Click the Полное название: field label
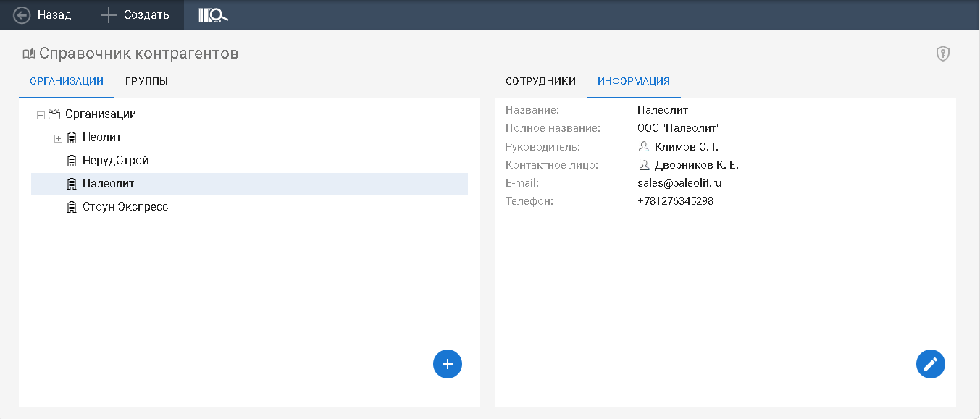 tap(553, 128)
